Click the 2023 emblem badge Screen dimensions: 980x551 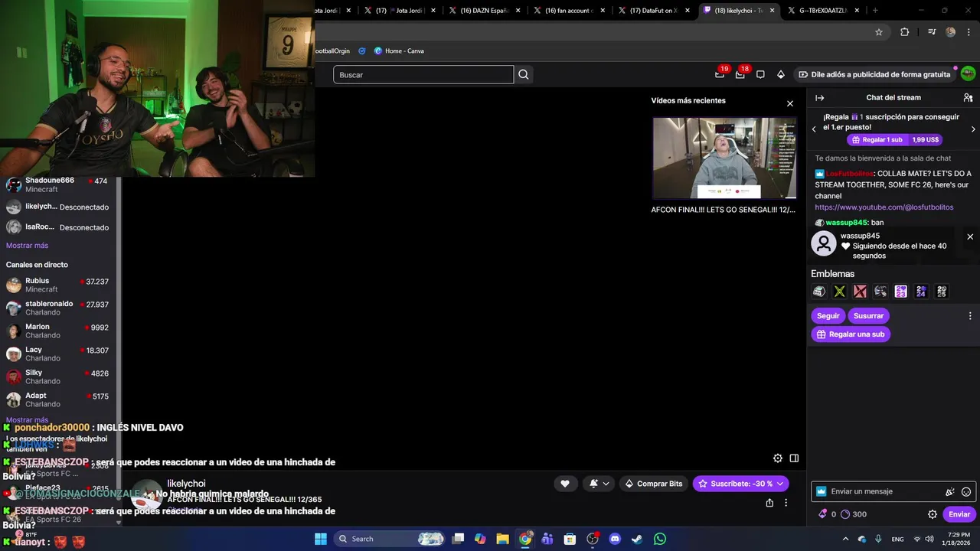901,292
